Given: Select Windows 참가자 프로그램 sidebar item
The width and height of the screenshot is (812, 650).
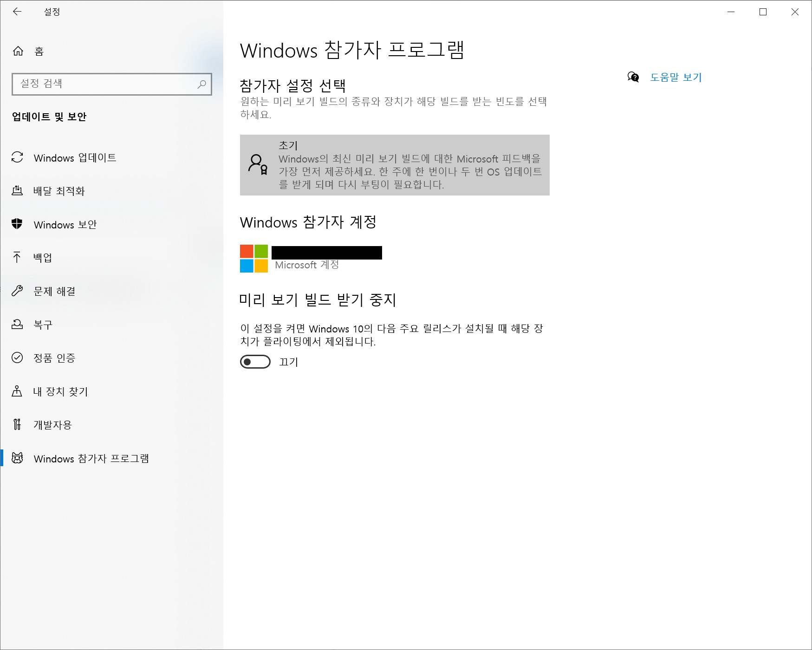Looking at the screenshot, I should (x=111, y=458).
